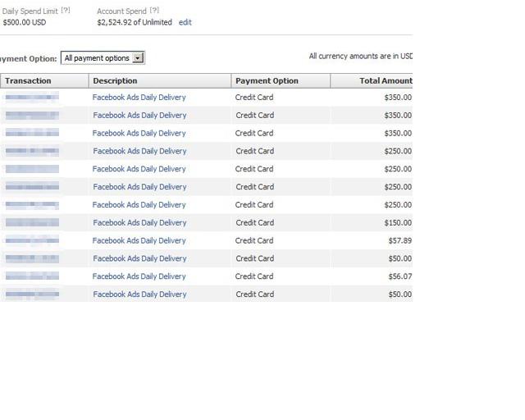Click the $2,524.92 of Unlimited text
Viewport: 525px width, 420px height.
tap(135, 22)
